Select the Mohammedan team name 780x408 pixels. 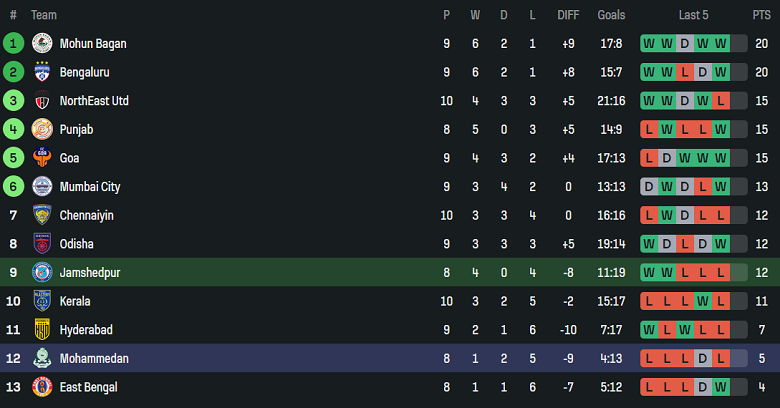[94, 358]
